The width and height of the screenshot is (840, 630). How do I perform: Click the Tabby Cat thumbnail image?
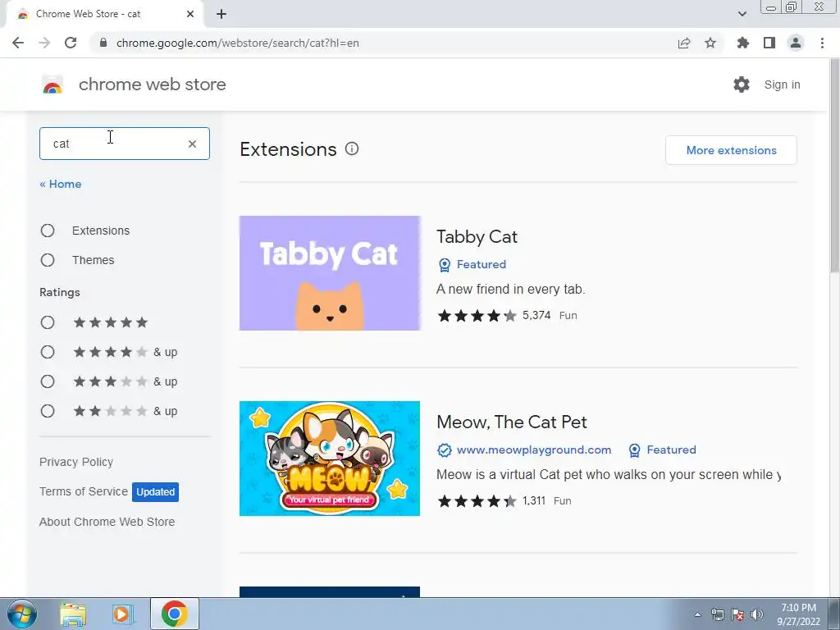[330, 273]
